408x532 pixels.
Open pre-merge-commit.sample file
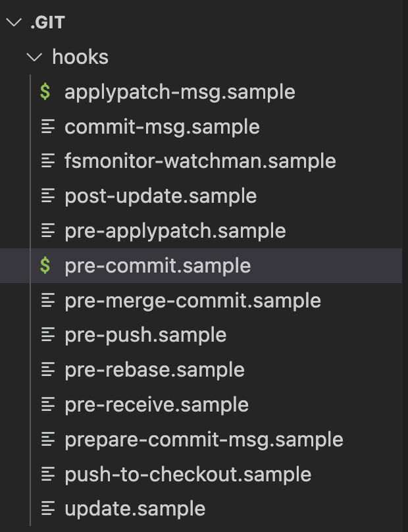coord(193,301)
